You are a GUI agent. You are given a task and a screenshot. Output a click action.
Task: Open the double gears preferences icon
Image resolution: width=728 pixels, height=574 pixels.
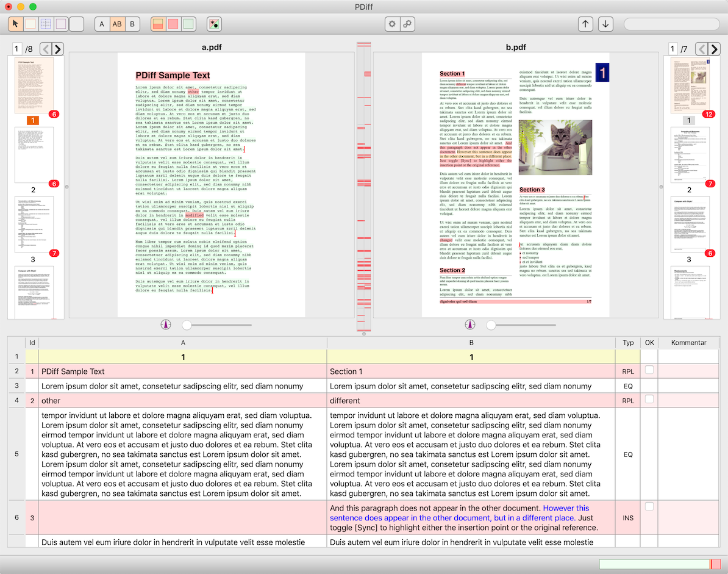(x=408, y=24)
